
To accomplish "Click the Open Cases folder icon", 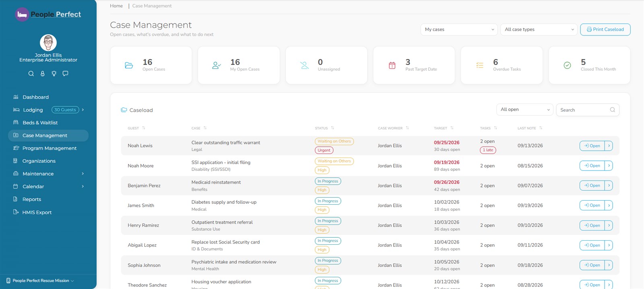I will pyautogui.click(x=129, y=65).
